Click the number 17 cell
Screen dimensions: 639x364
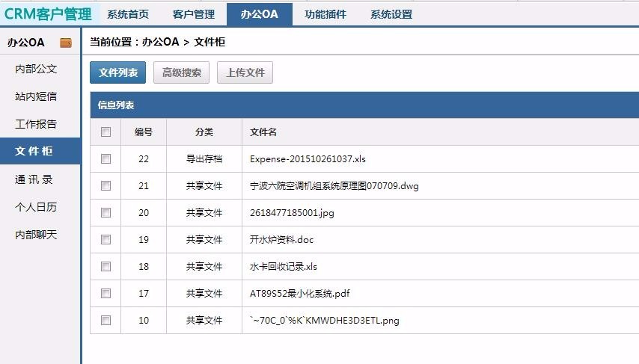click(x=144, y=293)
